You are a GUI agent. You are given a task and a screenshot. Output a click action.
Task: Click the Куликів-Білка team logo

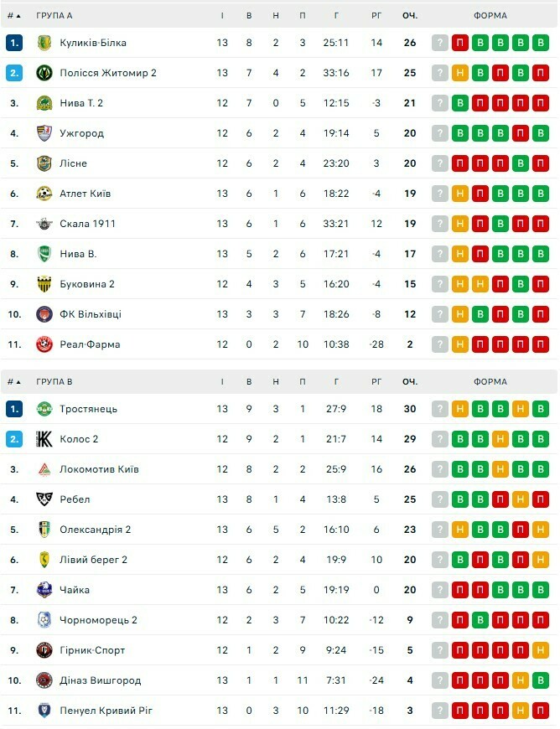click(x=44, y=43)
